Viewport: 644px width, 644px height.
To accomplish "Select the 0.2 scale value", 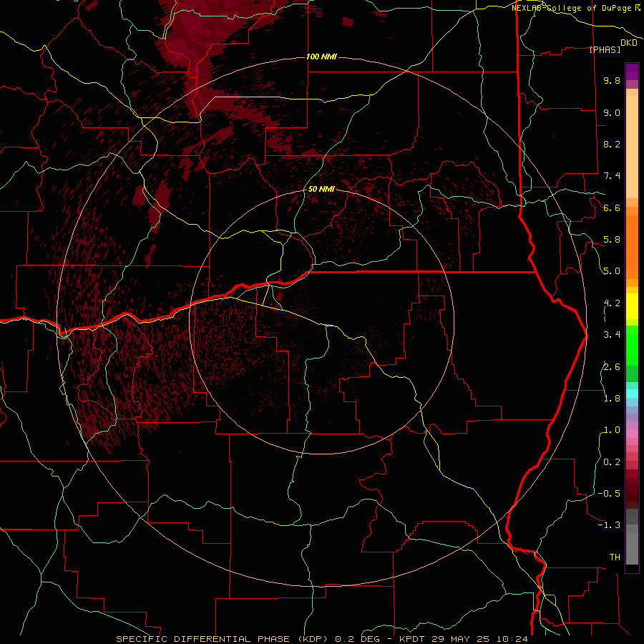I will coord(612,462).
